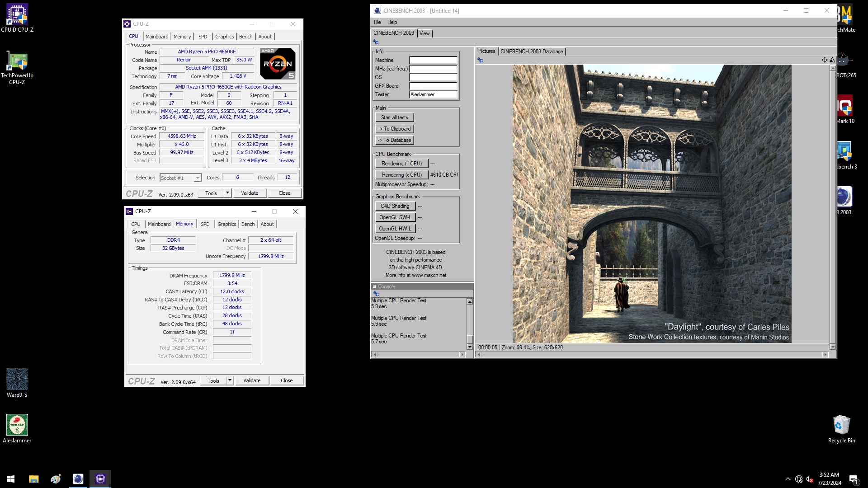Open the Windows Start menu
The width and height of the screenshot is (868, 488).
(11, 479)
